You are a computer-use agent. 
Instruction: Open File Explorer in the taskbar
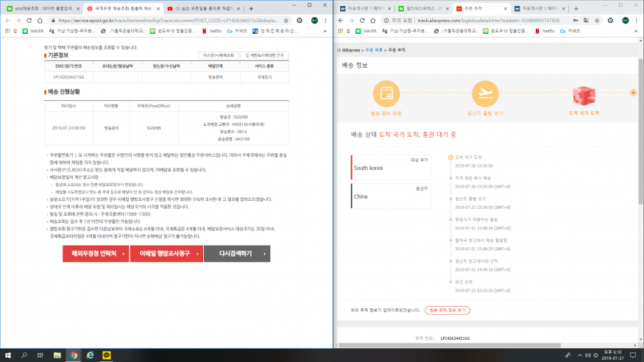(x=58, y=355)
